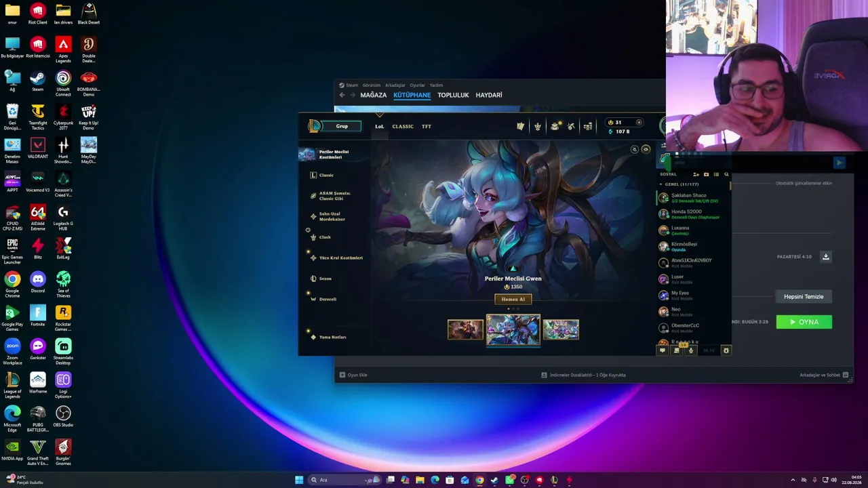868x488 pixels.
Task: Open the TOPLULUK tab in Steam
Action: click(453, 95)
